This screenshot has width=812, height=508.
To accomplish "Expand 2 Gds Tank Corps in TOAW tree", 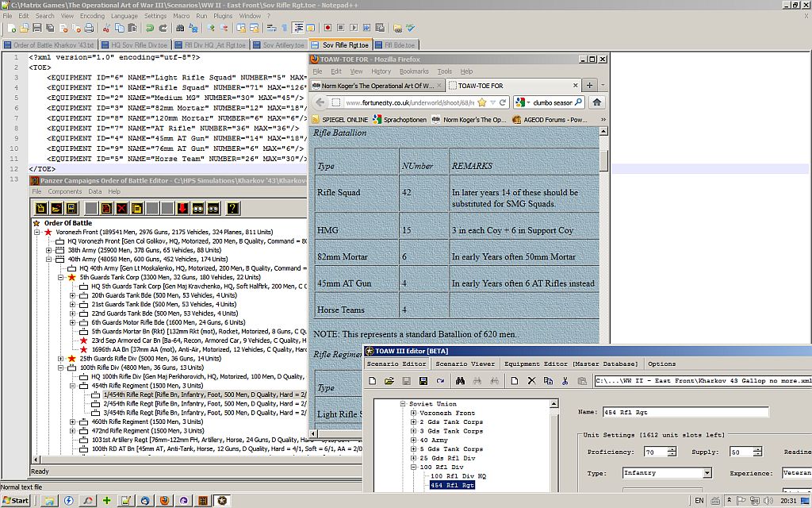I will [413, 422].
